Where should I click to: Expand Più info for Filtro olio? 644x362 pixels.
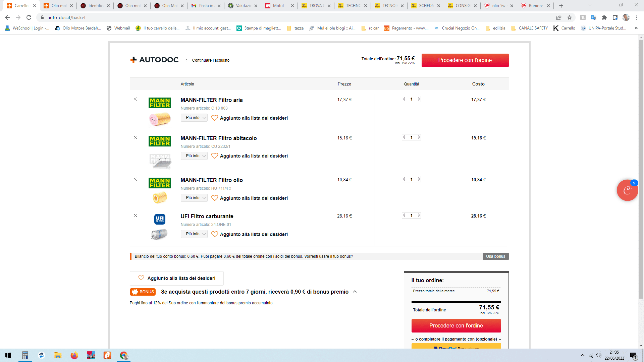(194, 198)
